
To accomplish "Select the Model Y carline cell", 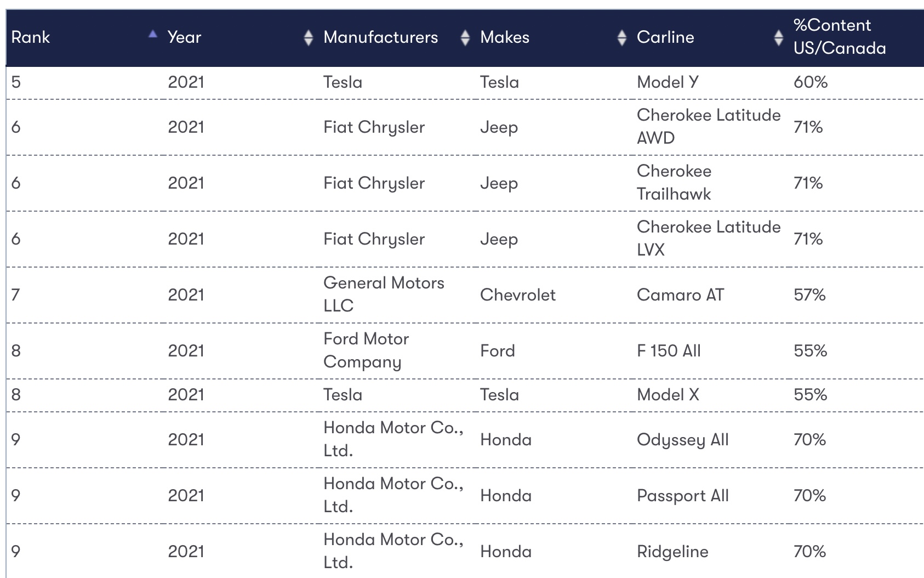I will 668,82.
